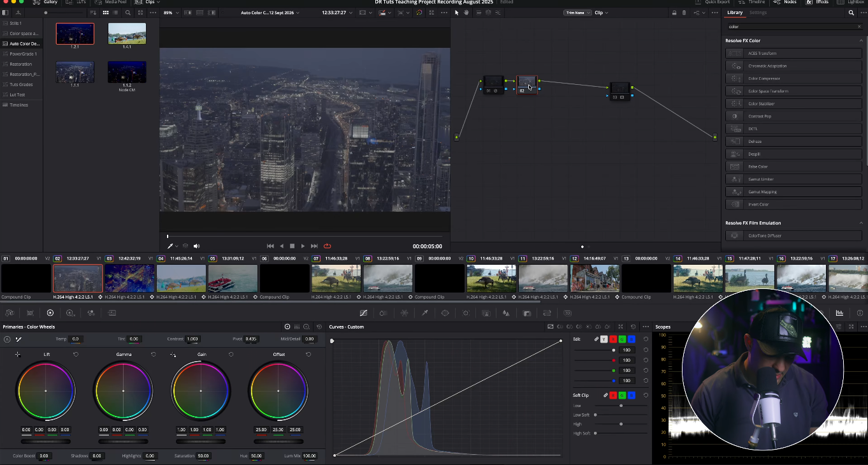Switch to the Settings tab

(758, 13)
